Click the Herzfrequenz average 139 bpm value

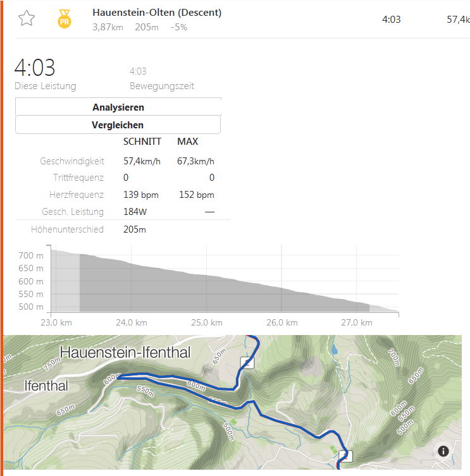click(140, 195)
